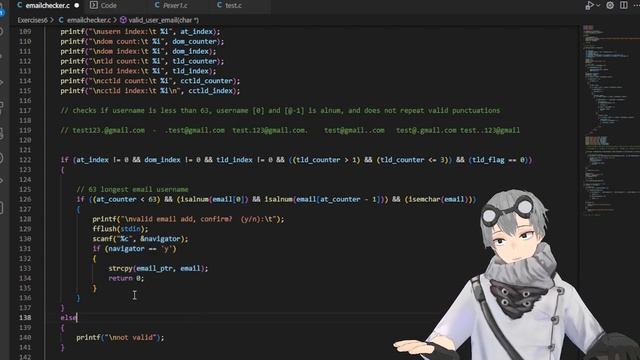Click "cctld_index" on the line 115 printf
The image size is (640, 360).
tap(210, 91)
